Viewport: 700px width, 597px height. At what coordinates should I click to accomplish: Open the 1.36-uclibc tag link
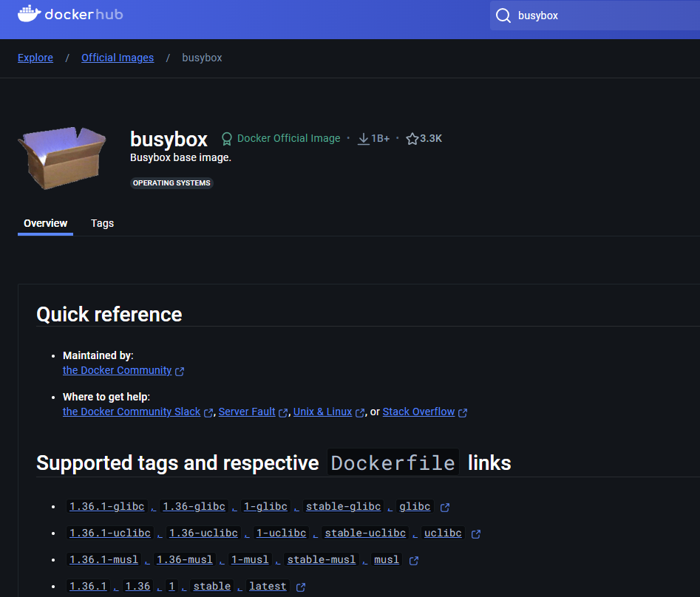point(203,533)
